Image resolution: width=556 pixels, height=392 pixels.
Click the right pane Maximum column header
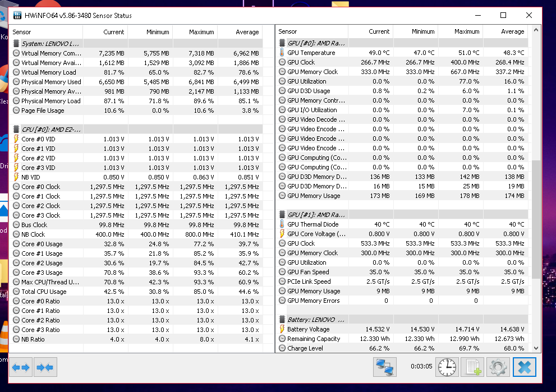click(x=461, y=31)
